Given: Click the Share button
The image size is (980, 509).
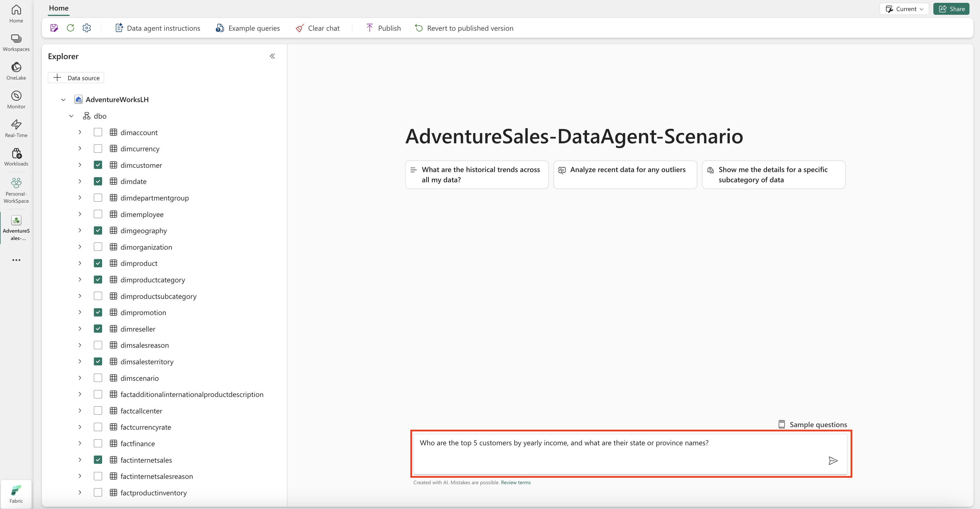Looking at the screenshot, I should click(951, 9).
